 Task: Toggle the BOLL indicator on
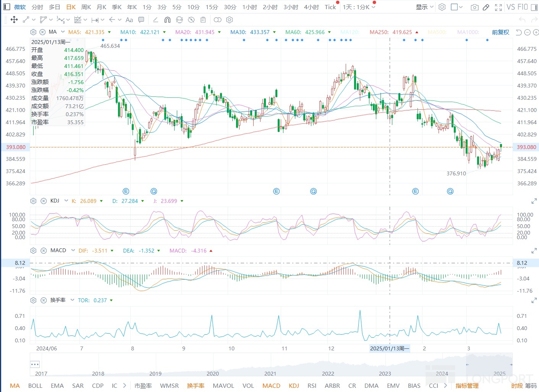(x=35, y=386)
